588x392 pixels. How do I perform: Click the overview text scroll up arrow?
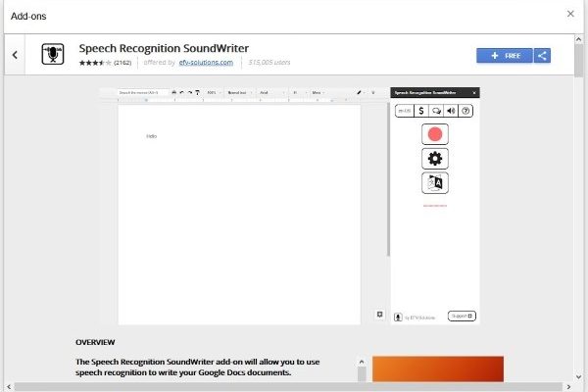point(362,362)
